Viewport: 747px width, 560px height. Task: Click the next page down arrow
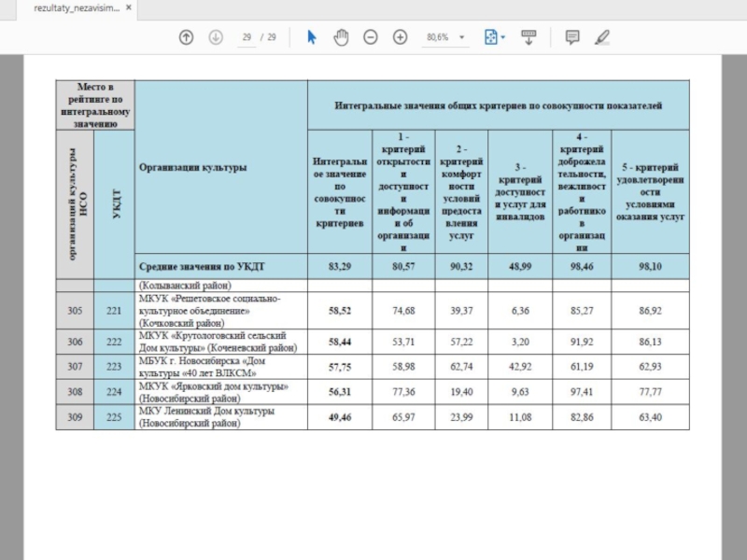216,37
